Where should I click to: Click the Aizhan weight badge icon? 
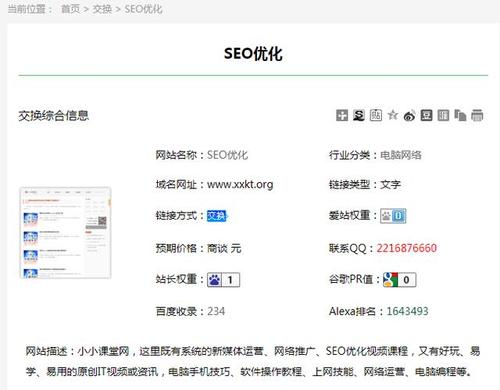pos(393,216)
